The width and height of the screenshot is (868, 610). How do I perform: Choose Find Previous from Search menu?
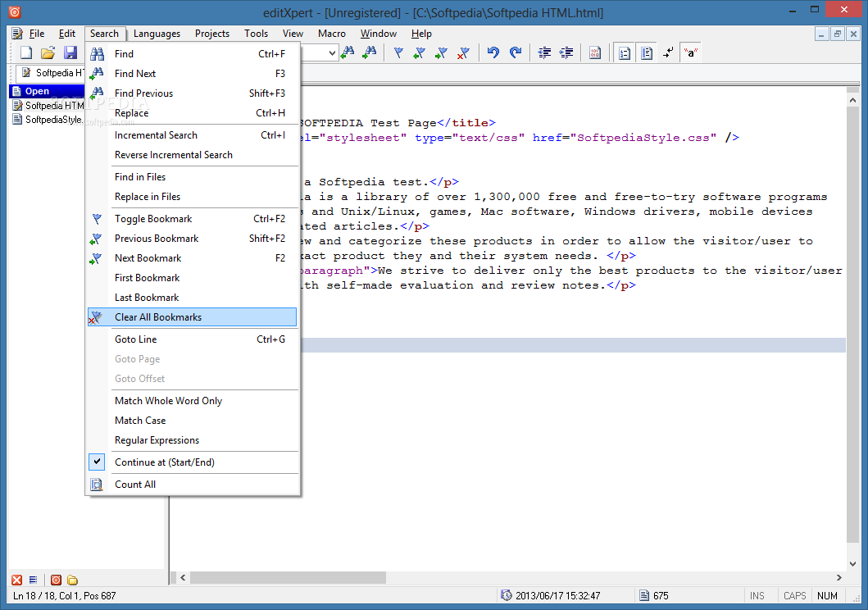[x=193, y=93]
